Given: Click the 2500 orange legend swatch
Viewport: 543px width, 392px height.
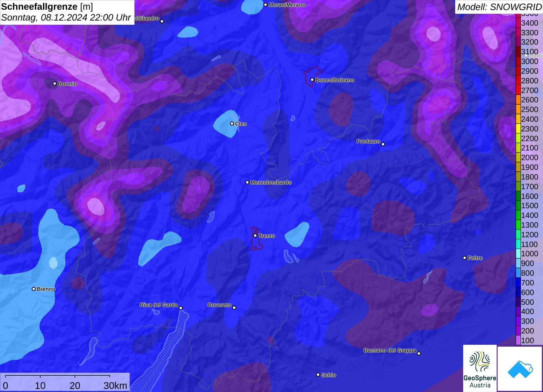Looking at the screenshot, I should (x=518, y=109).
